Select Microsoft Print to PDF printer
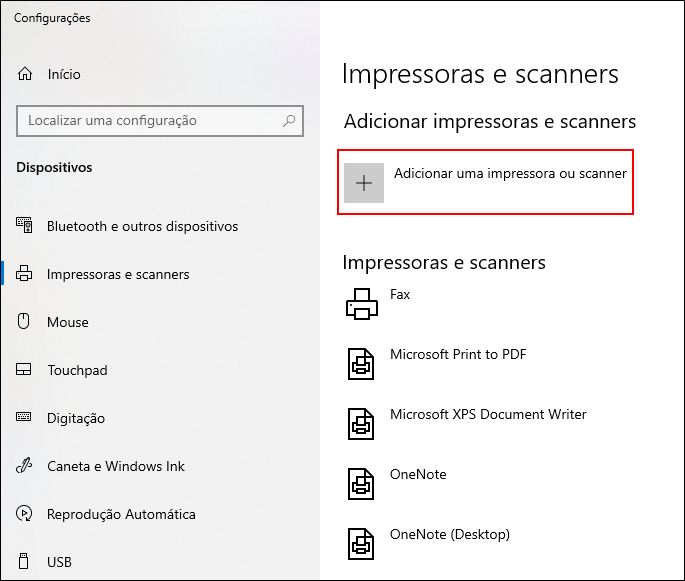Image resolution: width=685 pixels, height=581 pixels. (458, 355)
